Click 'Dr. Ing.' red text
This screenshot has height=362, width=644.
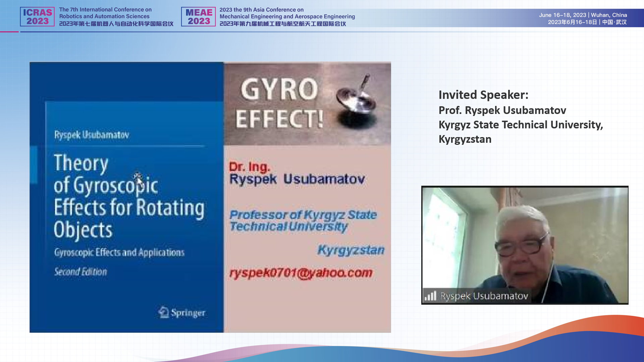(249, 167)
